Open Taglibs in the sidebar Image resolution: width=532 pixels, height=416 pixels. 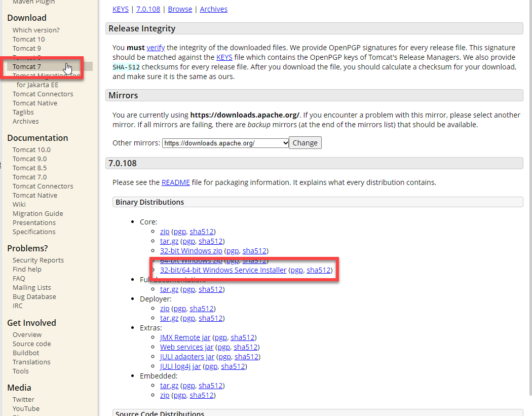click(x=23, y=112)
